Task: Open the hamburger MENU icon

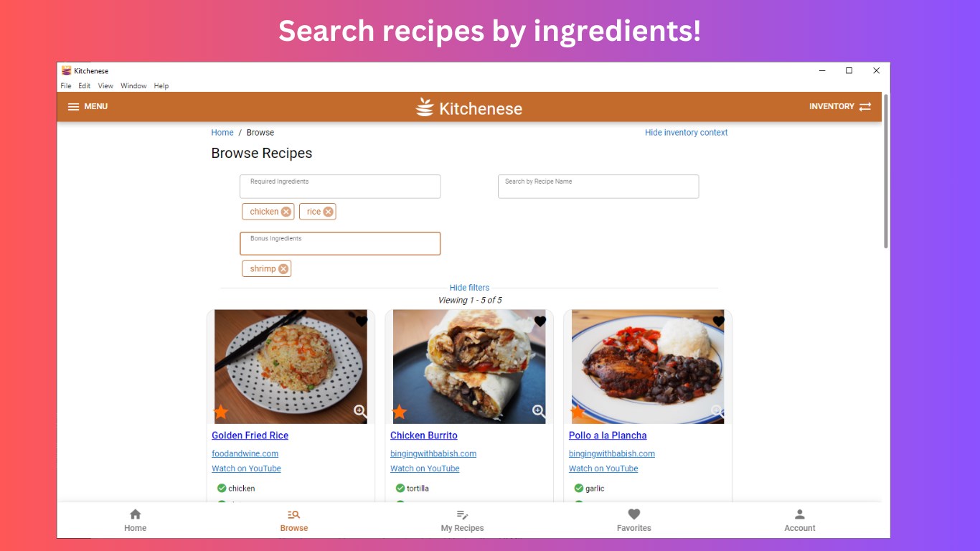Action: tap(73, 106)
